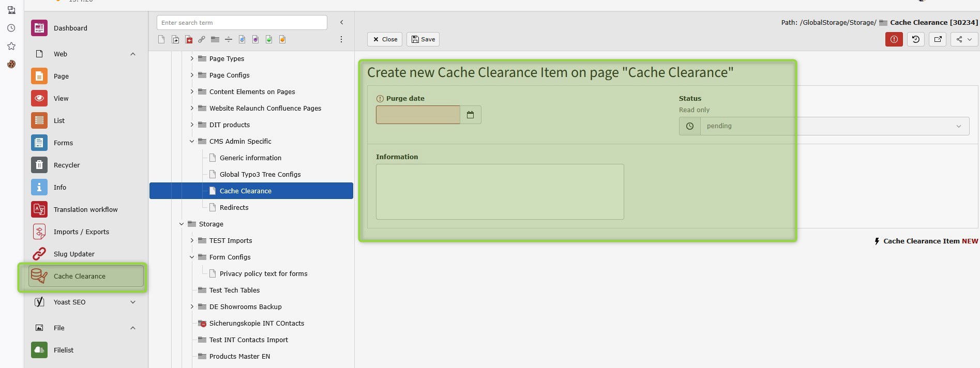
Task: Open the Status dropdown showing pending
Action: pyautogui.click(x=834, y=126)
